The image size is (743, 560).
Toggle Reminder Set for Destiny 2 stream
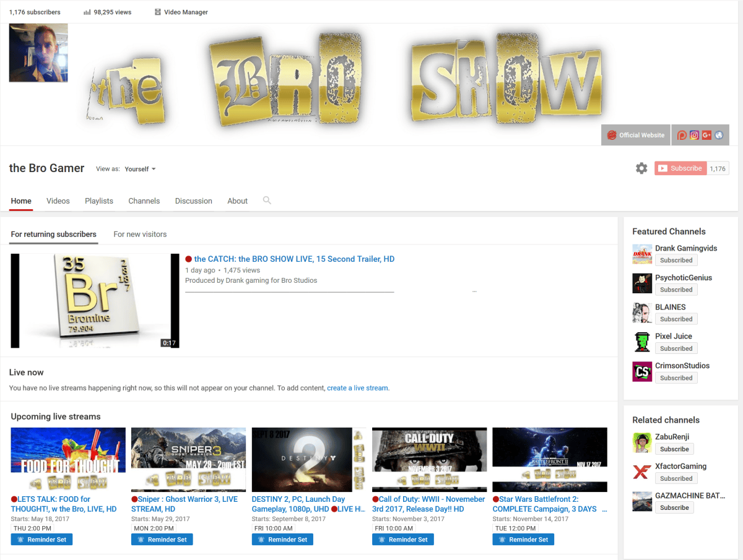pos(282,540)
